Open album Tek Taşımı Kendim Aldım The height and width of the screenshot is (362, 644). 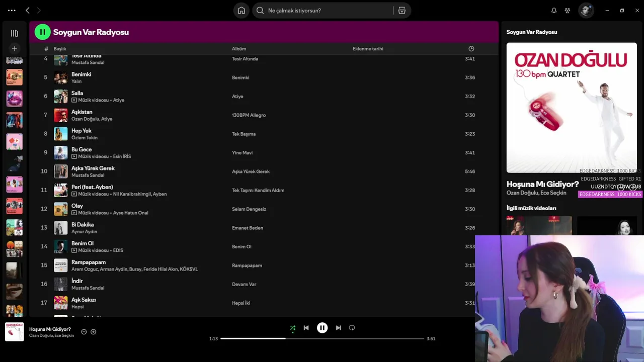point(258,190)
